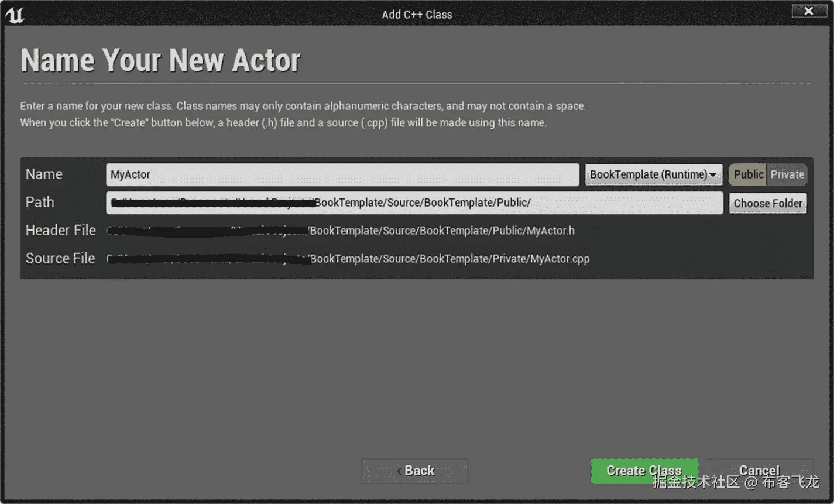Select the Private class location toggle
The width and height of the screenshot is (834, 504).
[787, 174]
